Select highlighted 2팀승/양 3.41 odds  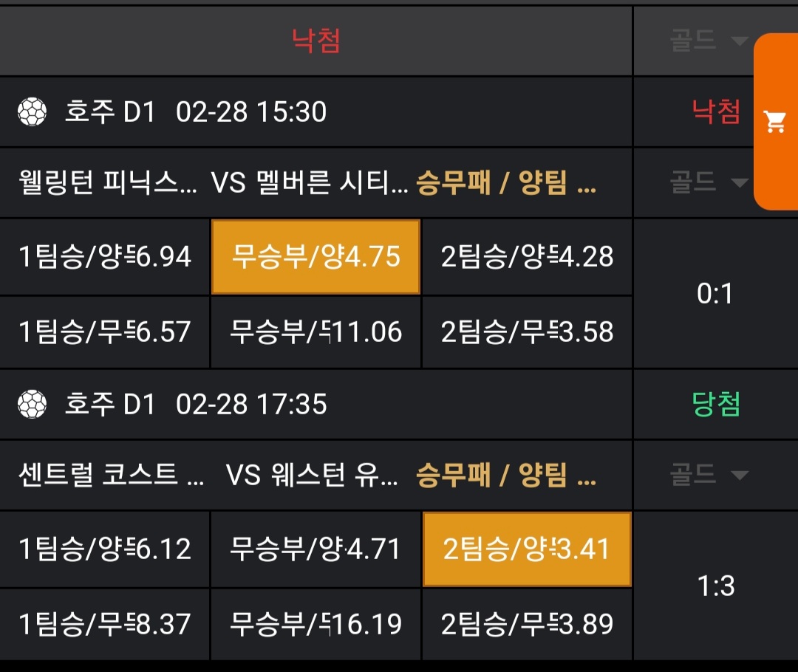[x=527, y=549]
